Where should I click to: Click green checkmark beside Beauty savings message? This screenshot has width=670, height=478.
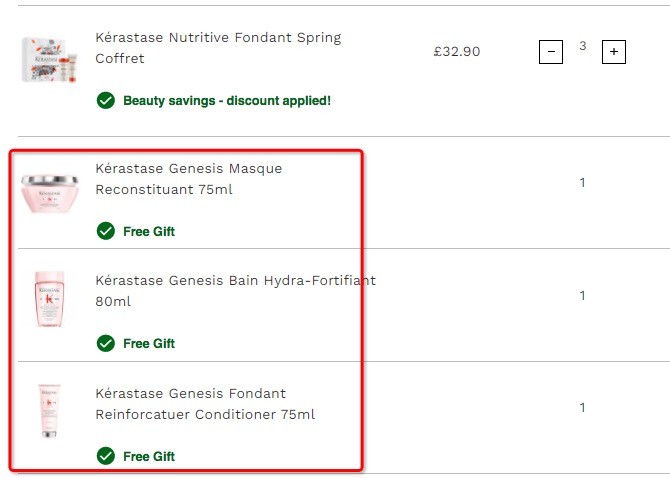point(106,100)
